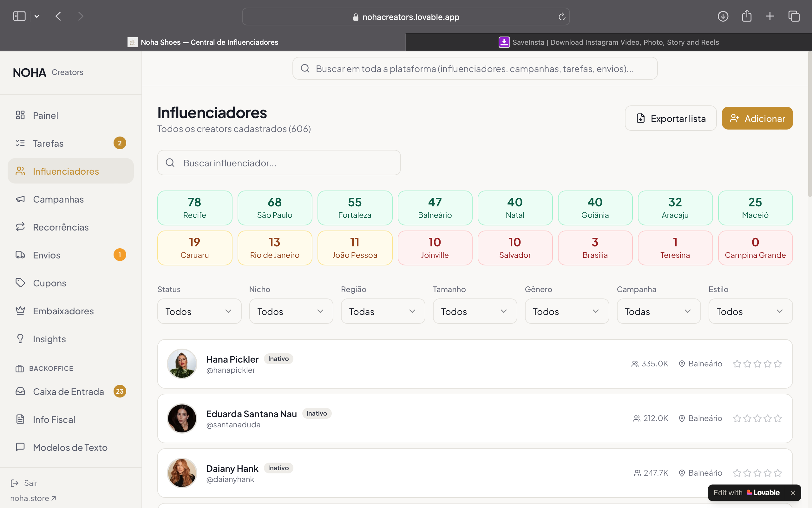812x508 pixels.
Task: Expand the Status filter dropdown
Action: pyautogui.click(x=199, y=311)
